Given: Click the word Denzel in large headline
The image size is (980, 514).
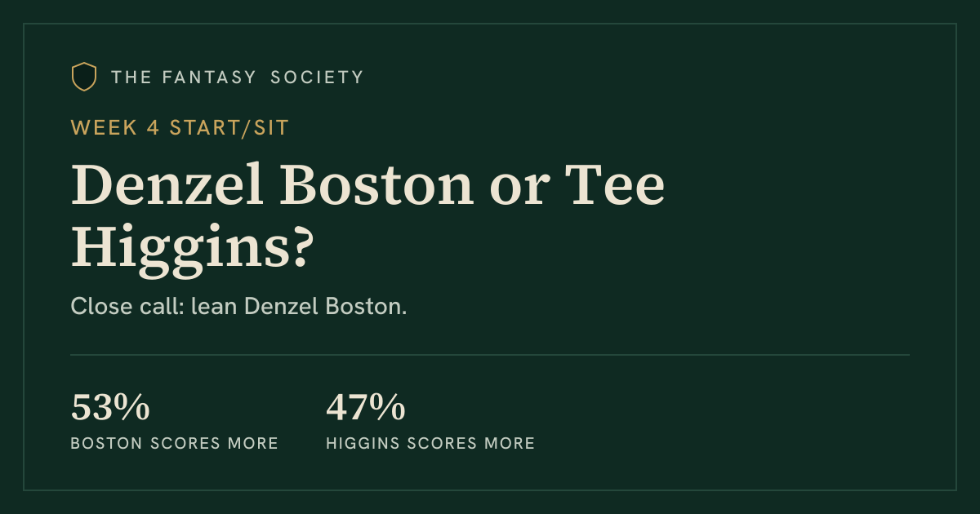Looking at the screenshot, I should [167, 184].
